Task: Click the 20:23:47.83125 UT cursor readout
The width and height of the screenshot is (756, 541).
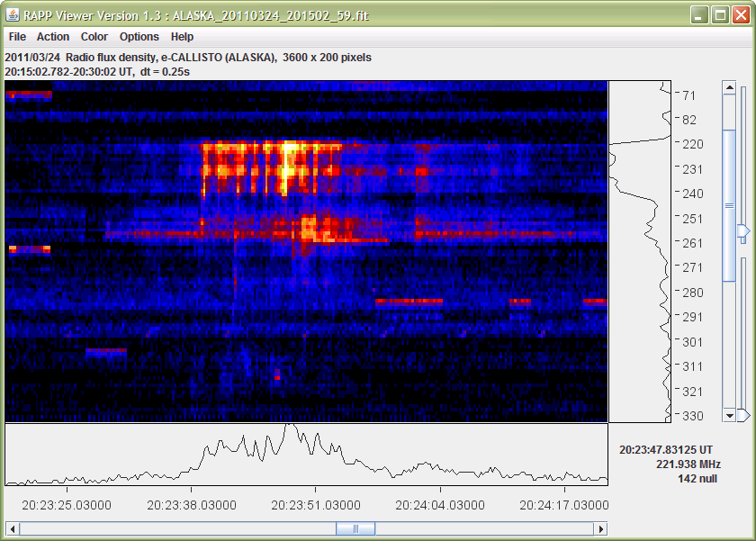Action: coord(666,450)
